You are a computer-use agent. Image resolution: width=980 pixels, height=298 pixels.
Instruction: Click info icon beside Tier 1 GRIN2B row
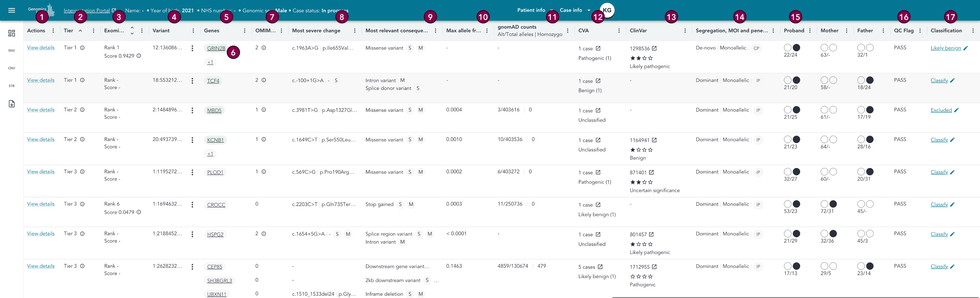82,48
